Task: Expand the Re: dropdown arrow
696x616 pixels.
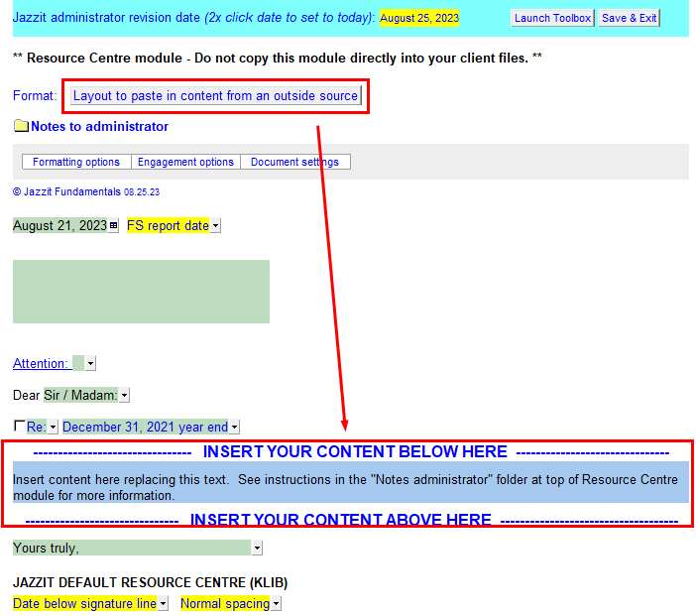Action: [54, 428]
